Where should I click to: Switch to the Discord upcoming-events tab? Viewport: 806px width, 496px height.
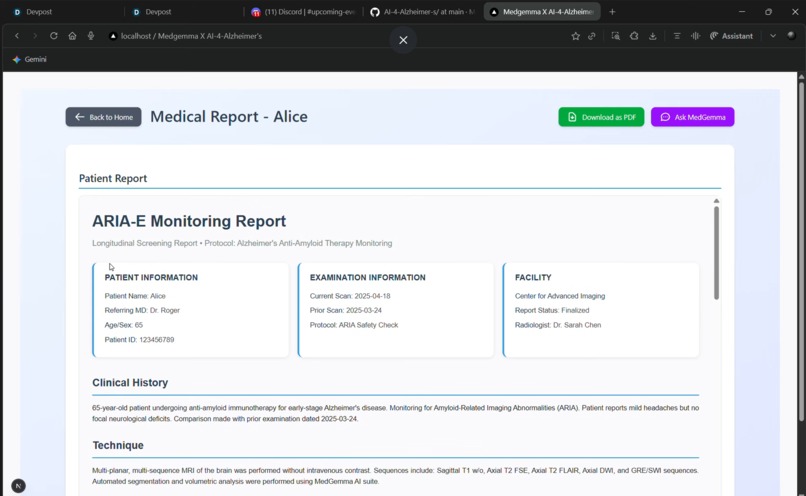coord(303,12)
